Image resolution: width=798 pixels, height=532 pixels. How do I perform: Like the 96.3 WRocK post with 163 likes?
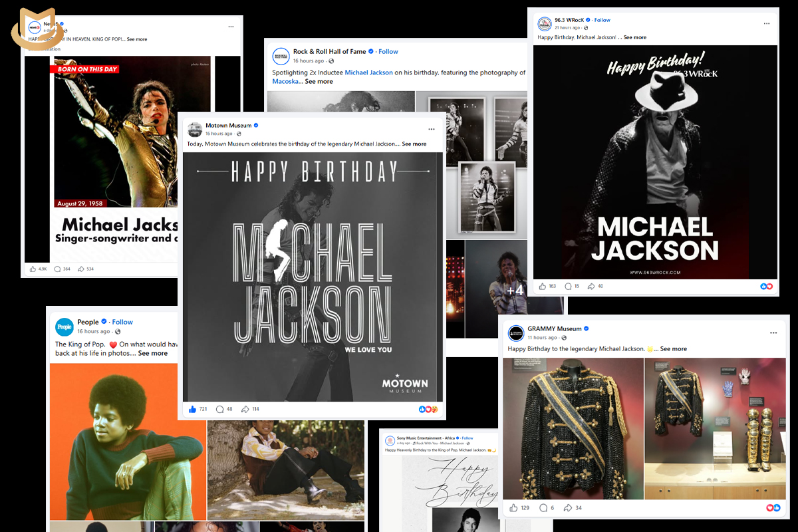pyautogui.click(x=542, y=286)
